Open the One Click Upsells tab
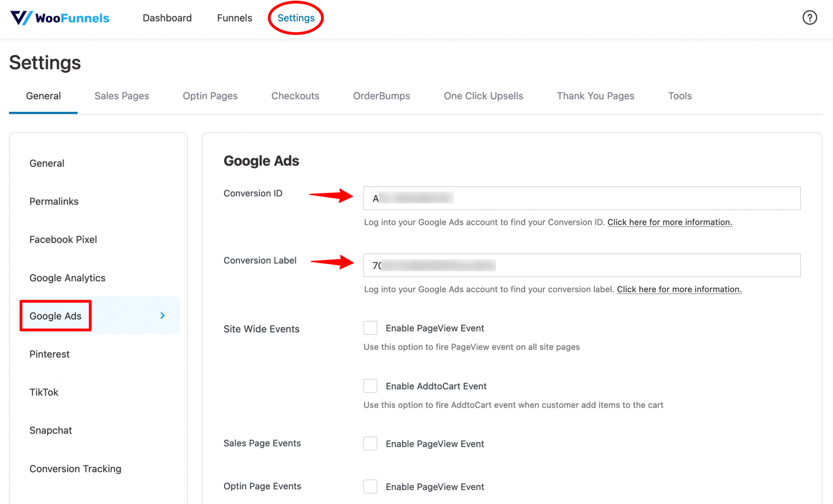This screenshot has width=833, height=504. 483,96
